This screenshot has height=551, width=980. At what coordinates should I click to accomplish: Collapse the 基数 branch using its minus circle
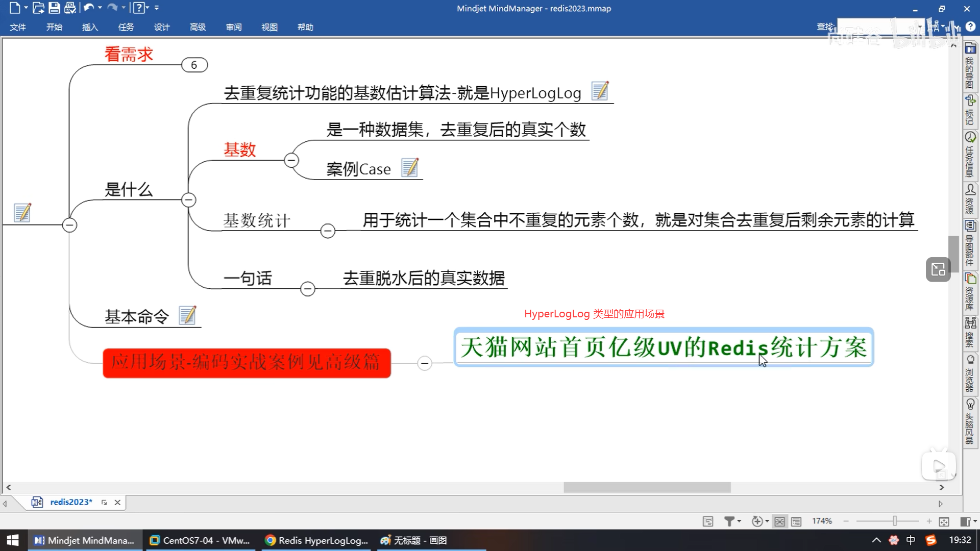[291, 160]
